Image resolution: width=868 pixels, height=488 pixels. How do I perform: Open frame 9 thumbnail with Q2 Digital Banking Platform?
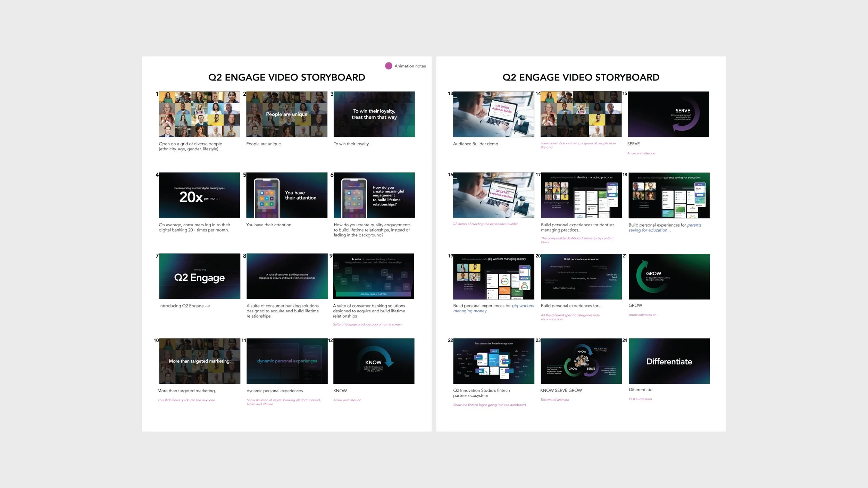tap(374, 276)
